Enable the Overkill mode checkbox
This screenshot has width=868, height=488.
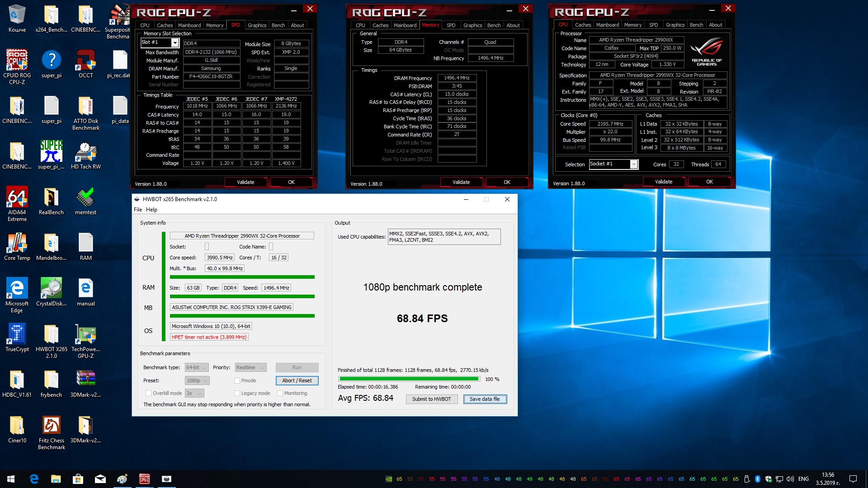click(148, 393)
